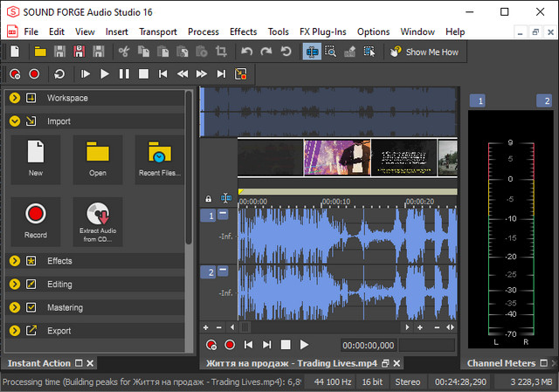Toggle channel 1 with its number button

(209, 216)
